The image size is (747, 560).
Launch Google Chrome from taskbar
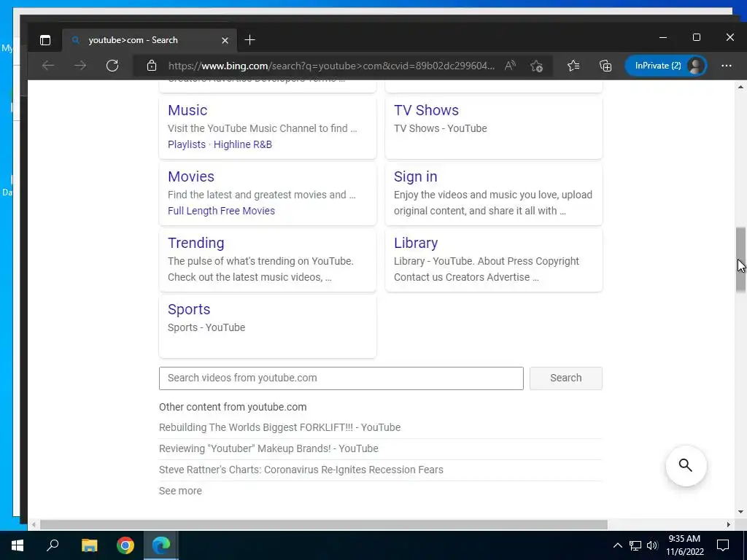tap(125, 545)
